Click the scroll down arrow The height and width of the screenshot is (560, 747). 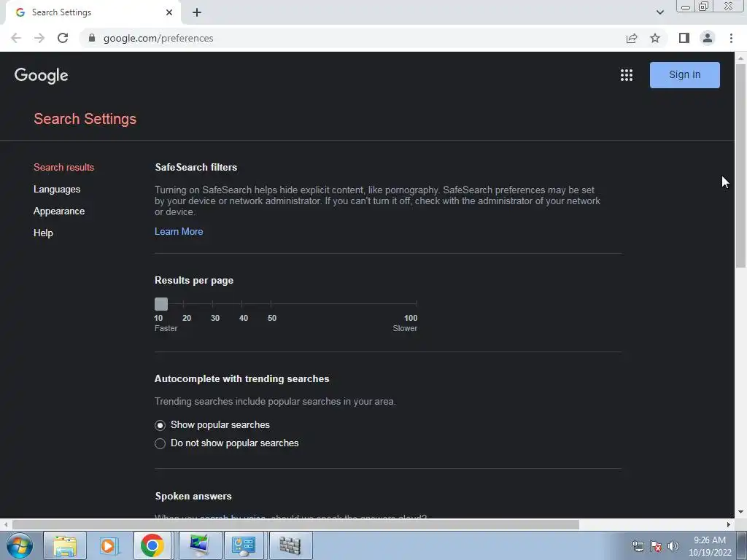click(740, 513)
